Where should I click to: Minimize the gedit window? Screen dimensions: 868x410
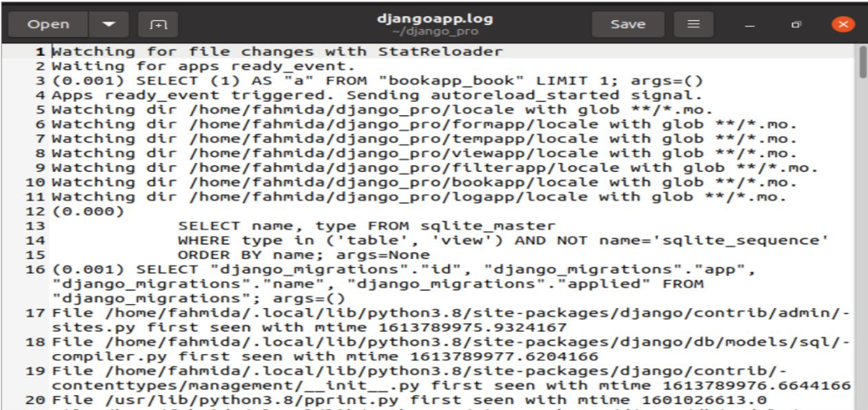750,25
